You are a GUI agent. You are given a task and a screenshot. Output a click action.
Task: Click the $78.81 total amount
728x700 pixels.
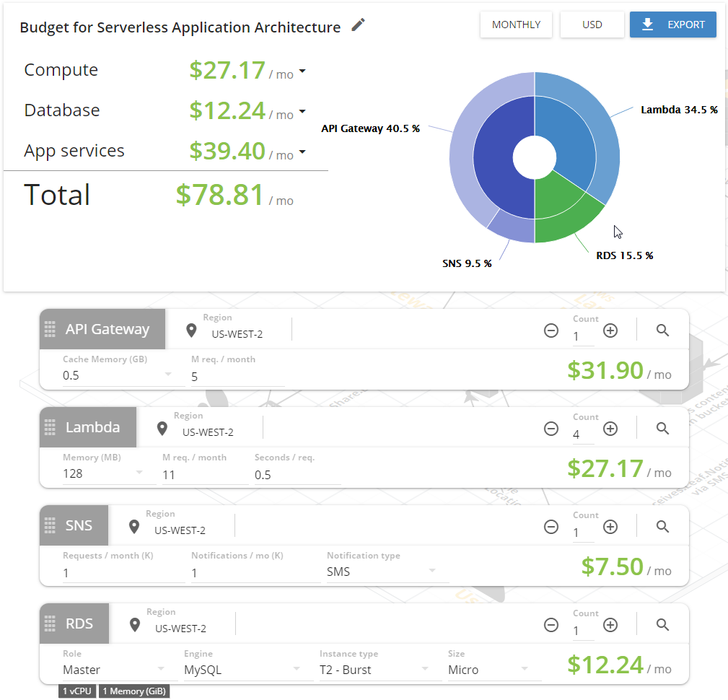tap(219, 195)
